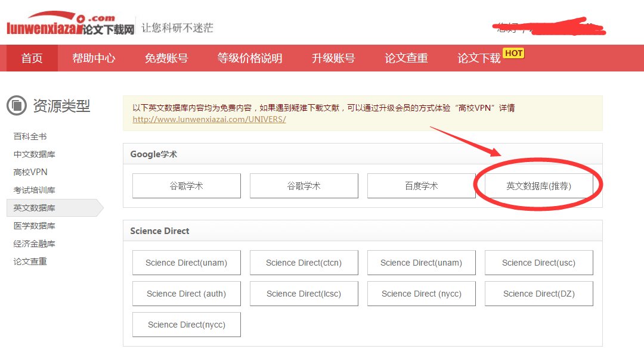The width and height of the screenshot is (644, 349).
Task: Choose 高校VPN in the left sidebar
Action: click(x=30, y=172)
